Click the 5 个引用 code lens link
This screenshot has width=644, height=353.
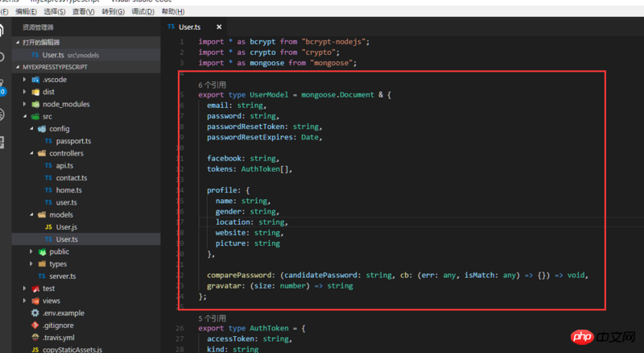point(212,318)
